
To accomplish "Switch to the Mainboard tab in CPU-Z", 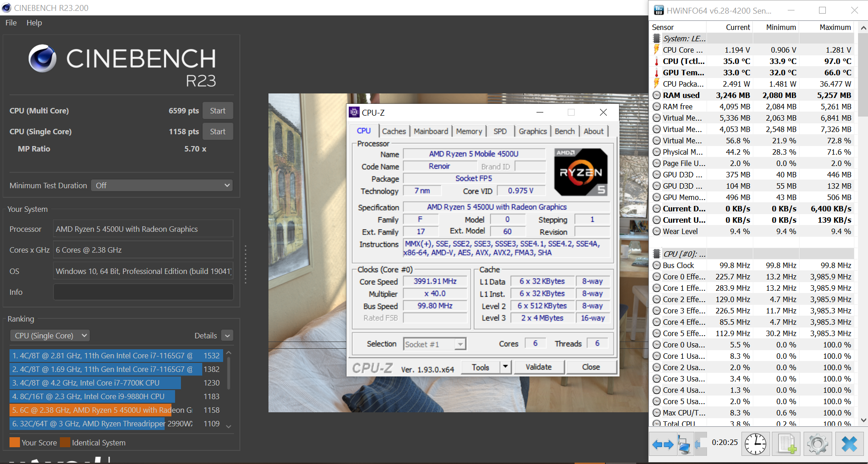I will tap(431, 131).
